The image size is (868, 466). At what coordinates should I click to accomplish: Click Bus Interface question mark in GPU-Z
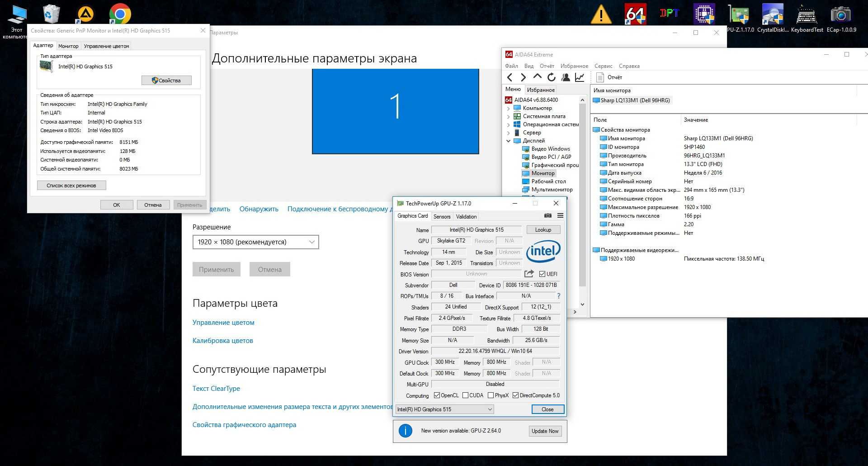click(559, 296)
